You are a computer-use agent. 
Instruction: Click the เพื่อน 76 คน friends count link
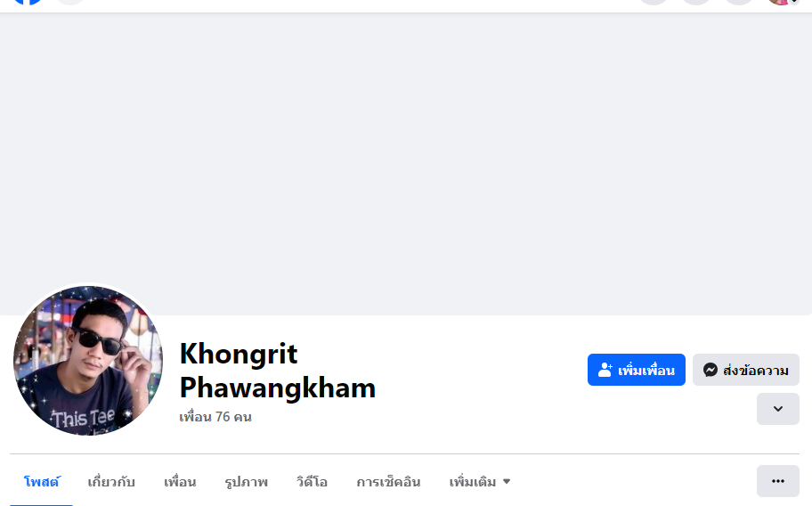click(x=215, y=417)
